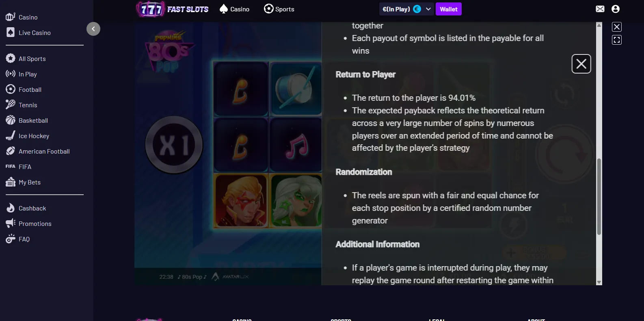Click the 777 Fast Slots logo
The height and width of the screenshot is (321, 644).
click(173, 9)
